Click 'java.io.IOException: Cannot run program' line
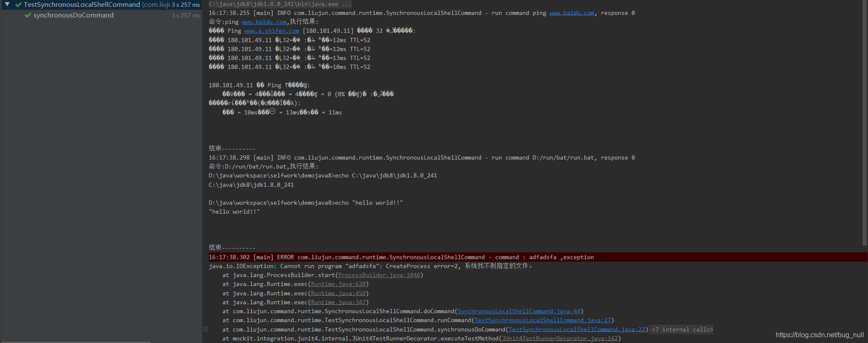The height and width of the screenshot is (343, 868). click(370, 266)
